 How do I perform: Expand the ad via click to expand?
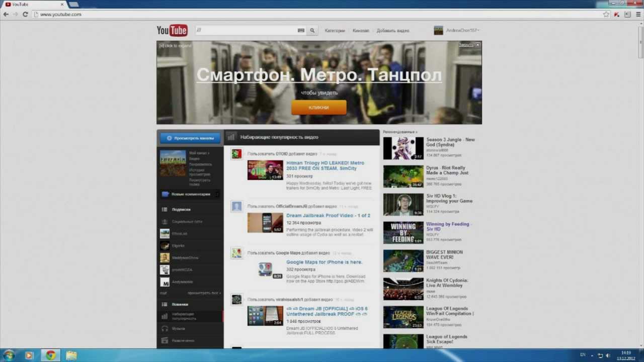pyautogui.click(x=175, y=46)
